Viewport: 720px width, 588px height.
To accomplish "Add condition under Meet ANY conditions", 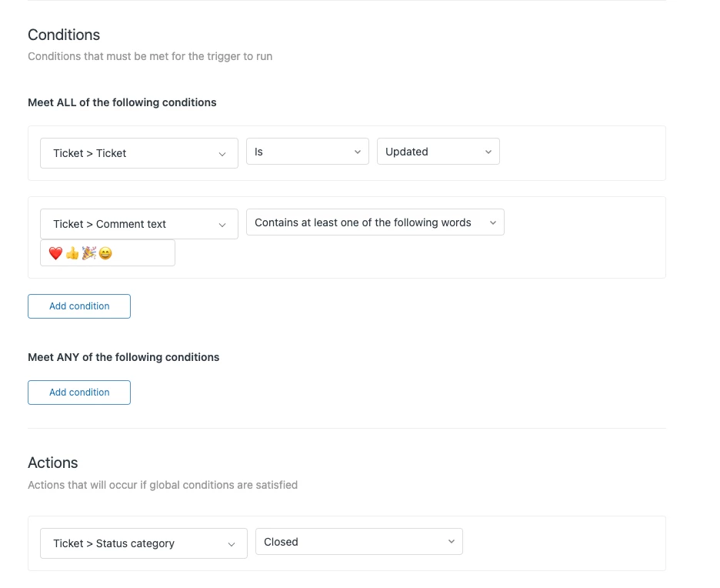I will click(x=79, y=393).
